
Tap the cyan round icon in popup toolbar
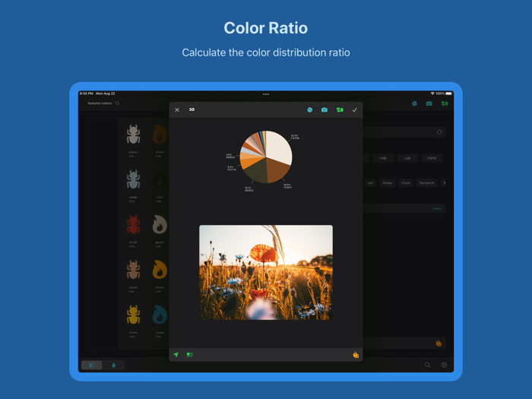coord(310,109)
